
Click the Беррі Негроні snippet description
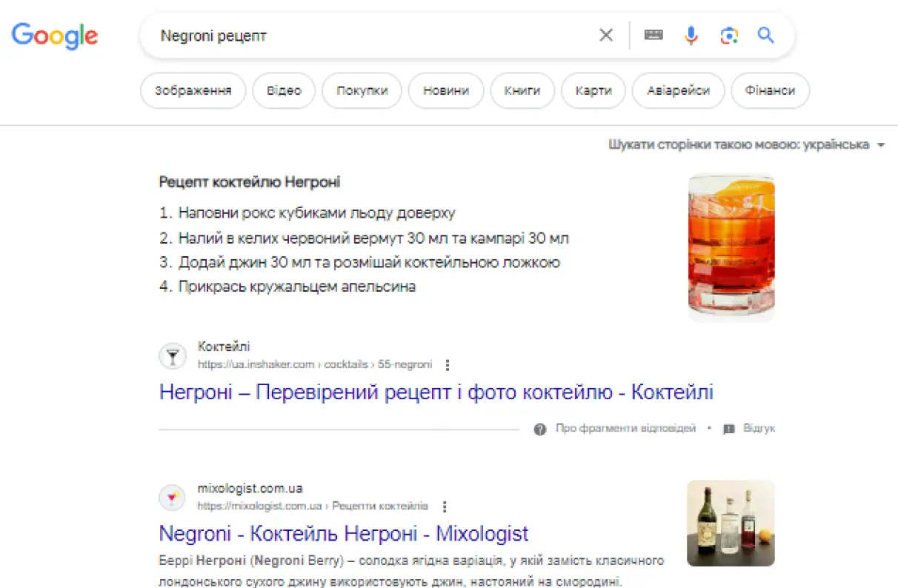coord(411,571)
